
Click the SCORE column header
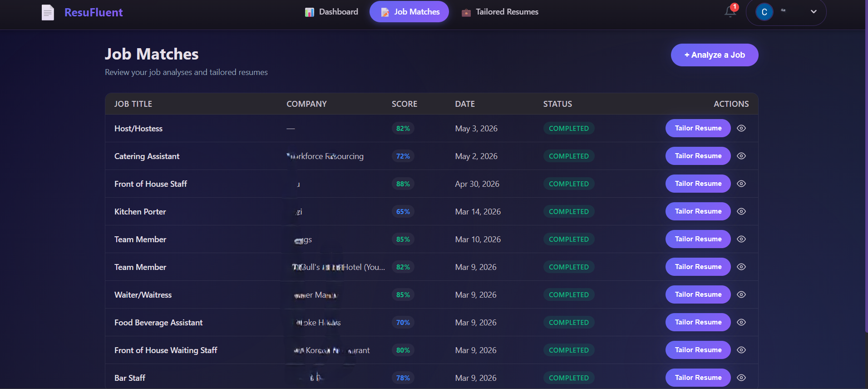pos(404,104)
